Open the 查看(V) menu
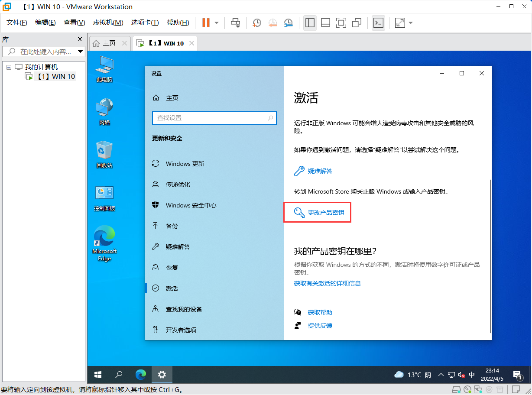Screen dimensions: 532x395 coord(75,23)
